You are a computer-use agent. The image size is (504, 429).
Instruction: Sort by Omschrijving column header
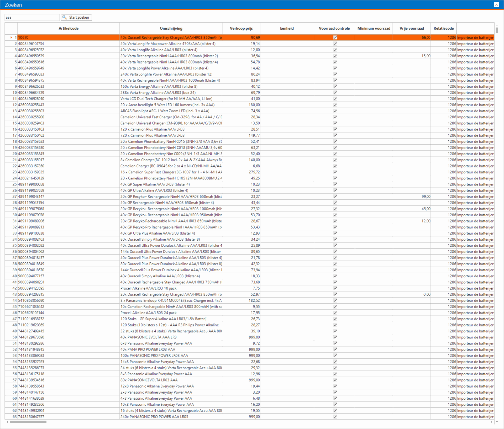pos(171,28)
